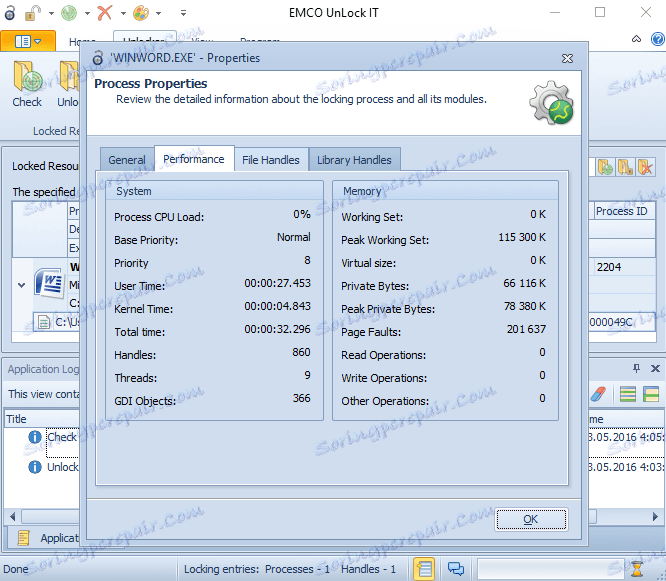666x581 pixels.
Task: Click the Check ribbon button with radar folder icon
Action: tap(27, 84)
